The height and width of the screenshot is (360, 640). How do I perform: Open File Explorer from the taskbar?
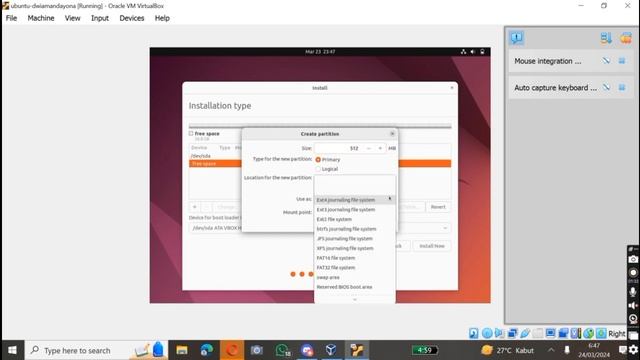pos(182,350)
